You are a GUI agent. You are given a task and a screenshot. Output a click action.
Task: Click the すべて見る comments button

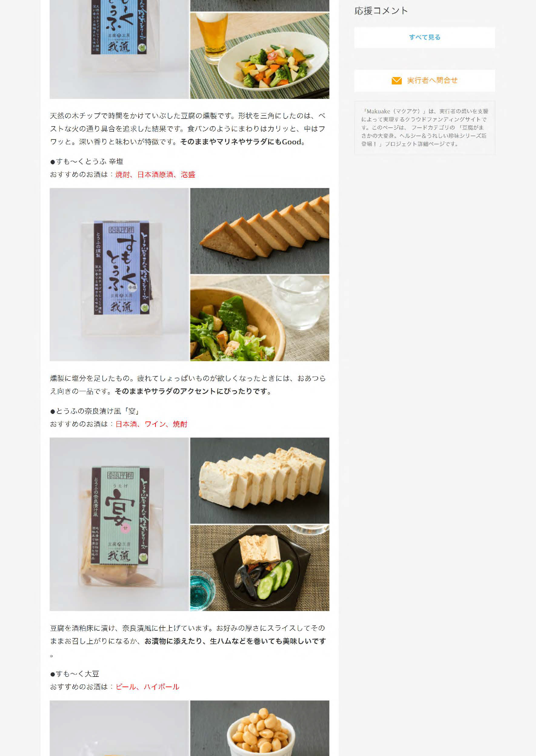[x=424, y=37]
